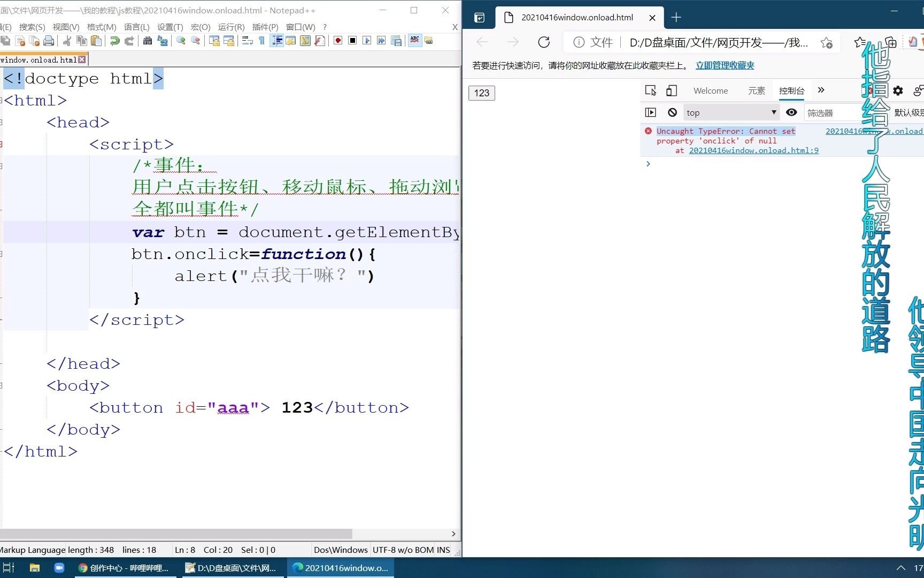Image resolution: width=924 pixels, height=578 pixels.
Task: Click the Edge back navigation arrow
Action: 482,42
